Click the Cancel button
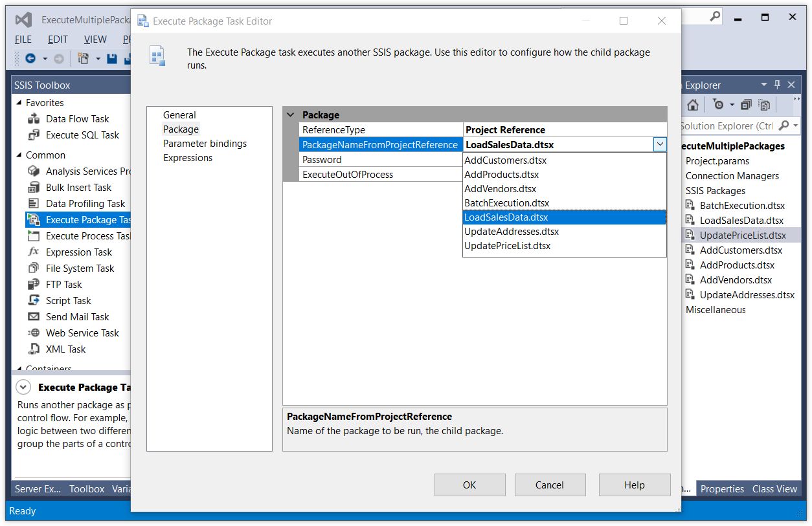Viewport: 812px width, 526px height. pyautogui.click(x=549, y=485)
